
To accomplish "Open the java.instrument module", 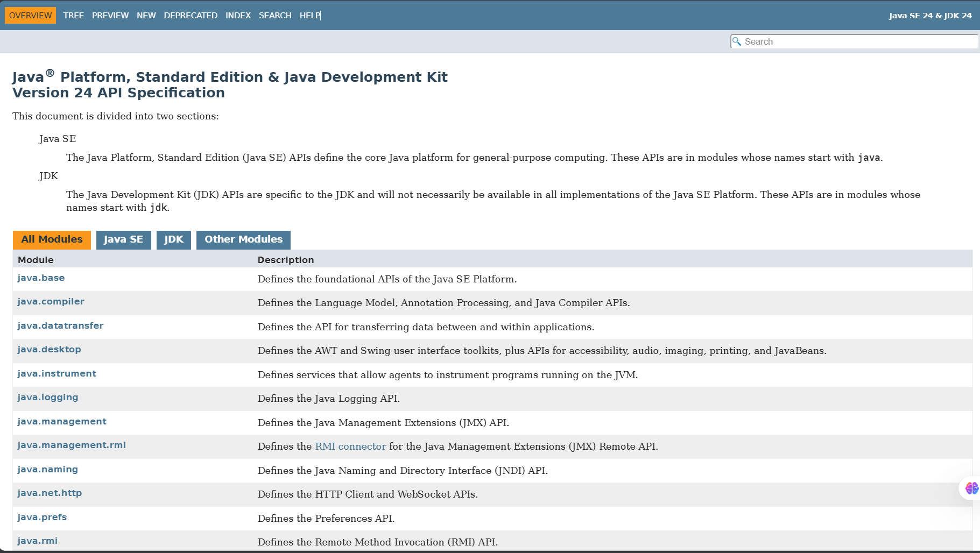I will [x=57, y=374].
